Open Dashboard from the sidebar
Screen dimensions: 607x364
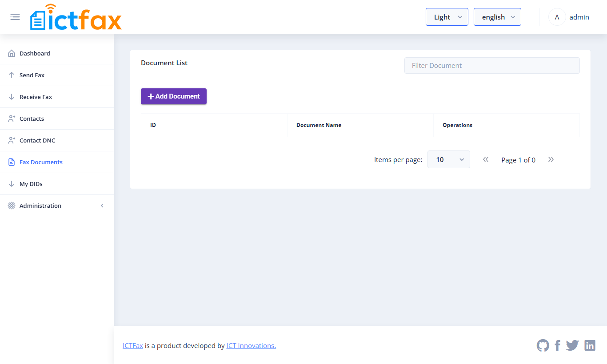pos(57,53)
